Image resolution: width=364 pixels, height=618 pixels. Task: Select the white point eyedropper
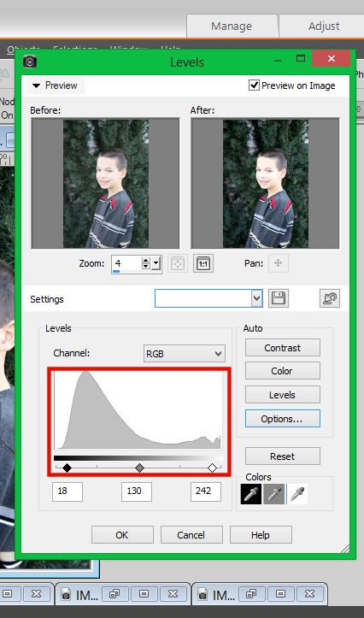(297, 494)
